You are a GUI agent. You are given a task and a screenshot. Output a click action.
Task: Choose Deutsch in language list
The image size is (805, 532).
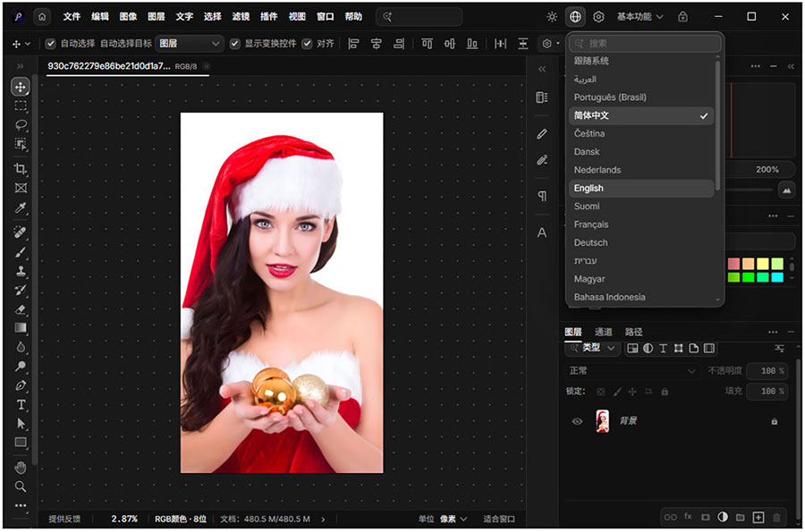click(x=641, y=242)
